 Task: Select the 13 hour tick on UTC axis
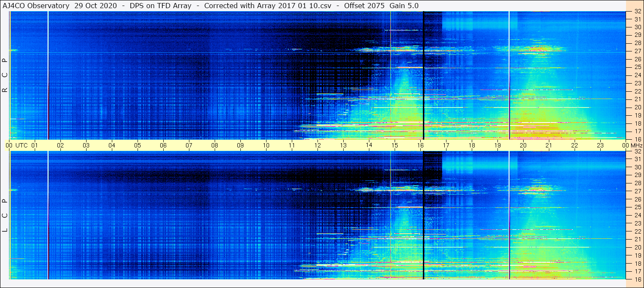[x=343, y=145]
